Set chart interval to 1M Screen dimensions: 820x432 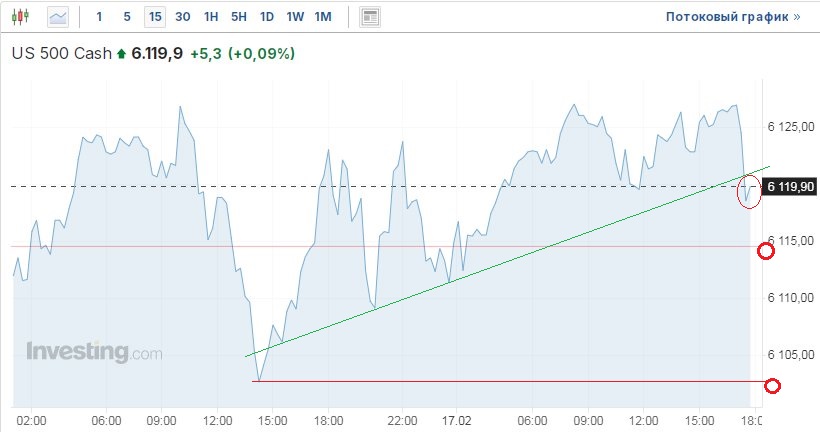(x=323, y=17)
